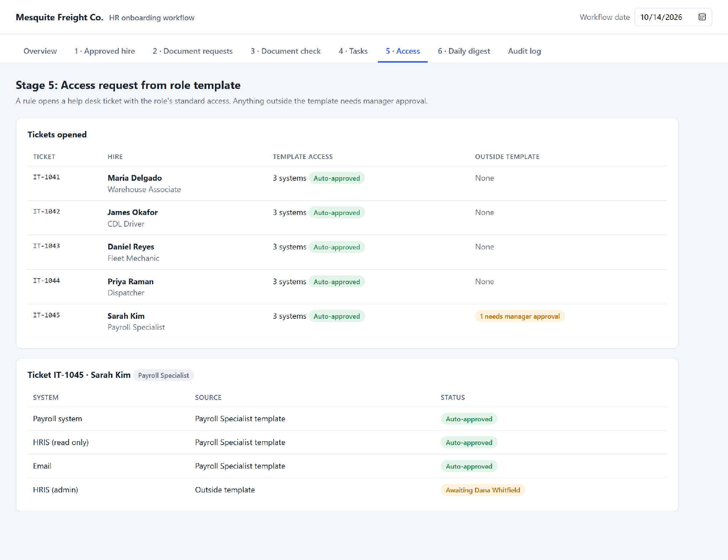Click hire name Priya Raman
The image size is (728, 560).
pos(131,281)
